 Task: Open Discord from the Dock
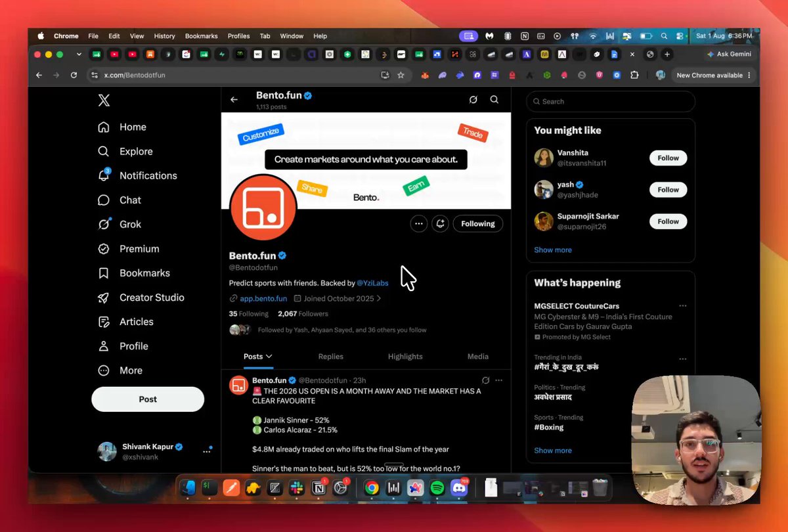pyautogui.click(x=460, y=488)
